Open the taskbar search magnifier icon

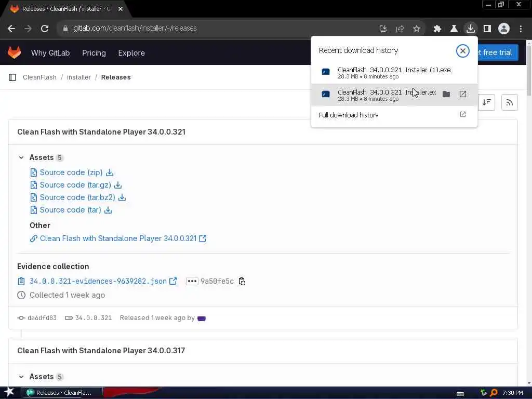tap(494, 393)
